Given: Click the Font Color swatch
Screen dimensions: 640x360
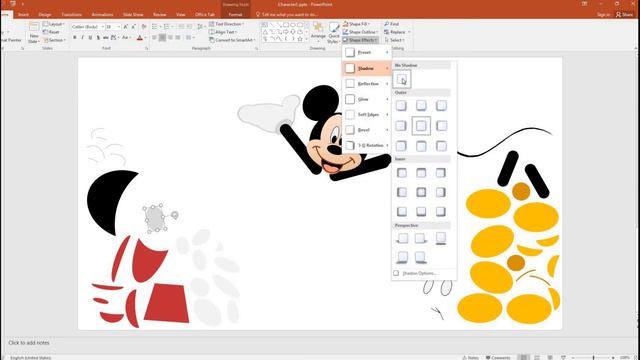Looking at the screenshot, I should (140, 38).
